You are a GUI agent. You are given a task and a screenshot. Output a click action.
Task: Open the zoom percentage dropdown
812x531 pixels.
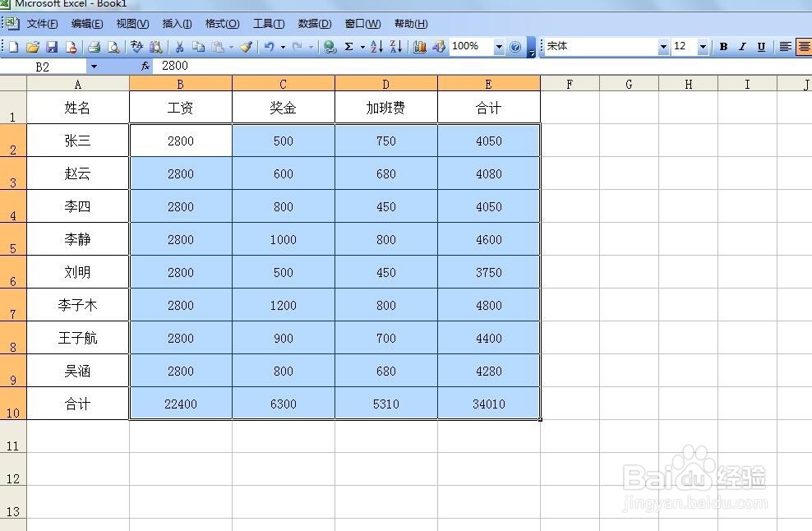499,47
